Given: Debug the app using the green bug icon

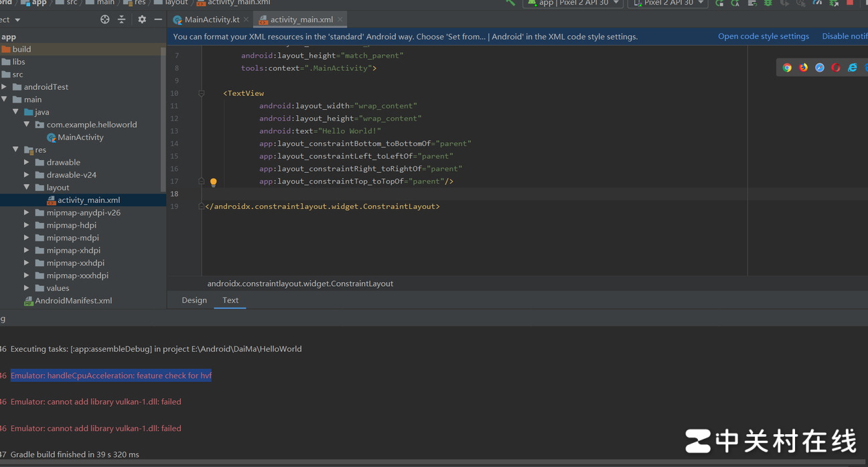Looking at the screenshot, I should pos(768,3).
